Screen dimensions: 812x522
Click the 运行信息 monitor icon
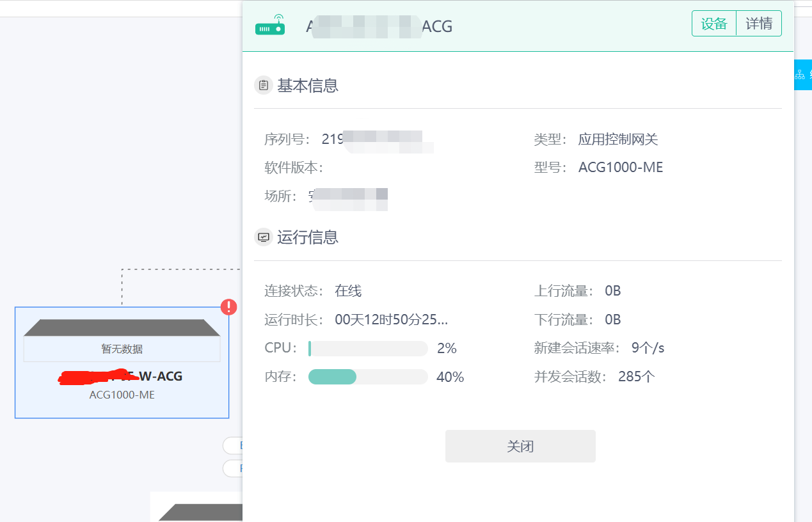[x=264, y=237]
